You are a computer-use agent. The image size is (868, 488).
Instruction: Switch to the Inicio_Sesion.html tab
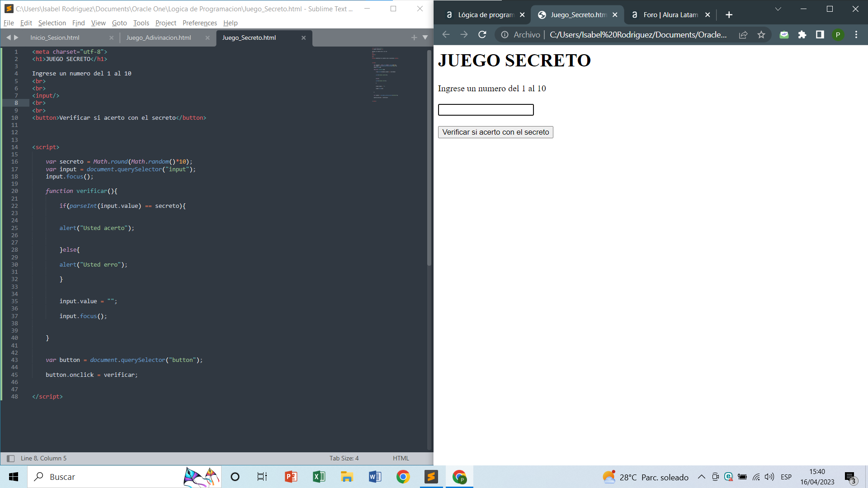(x=55, y=38)
